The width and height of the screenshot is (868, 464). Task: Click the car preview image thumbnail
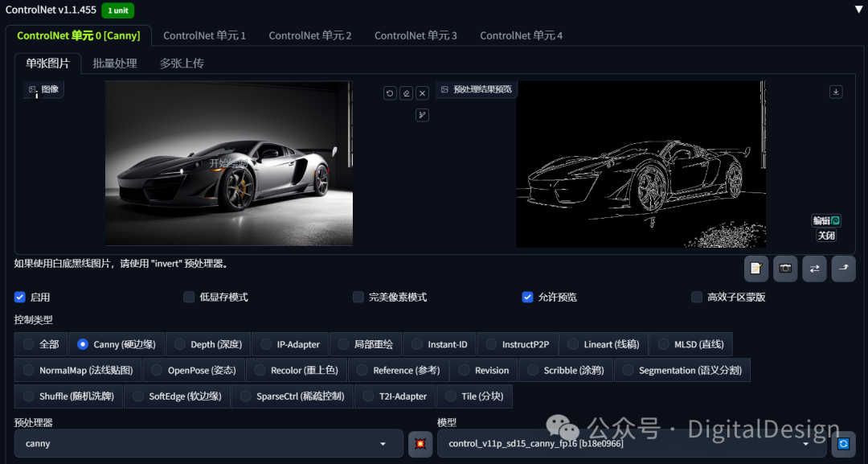(x=229, y=163)
